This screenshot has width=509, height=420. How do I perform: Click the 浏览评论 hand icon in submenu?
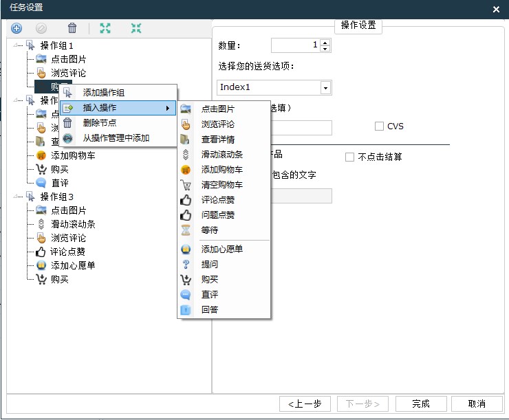[x=186, y=124]
